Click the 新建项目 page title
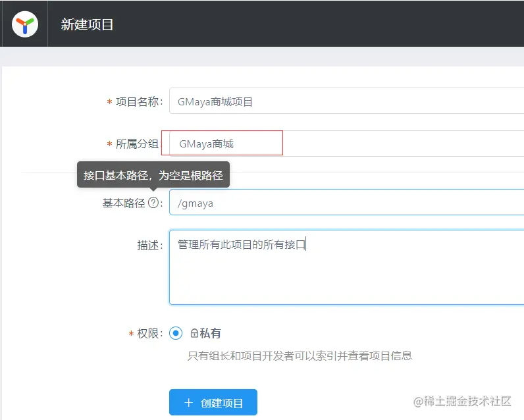This screenshot has height=420, width=524. coord(87,24)
